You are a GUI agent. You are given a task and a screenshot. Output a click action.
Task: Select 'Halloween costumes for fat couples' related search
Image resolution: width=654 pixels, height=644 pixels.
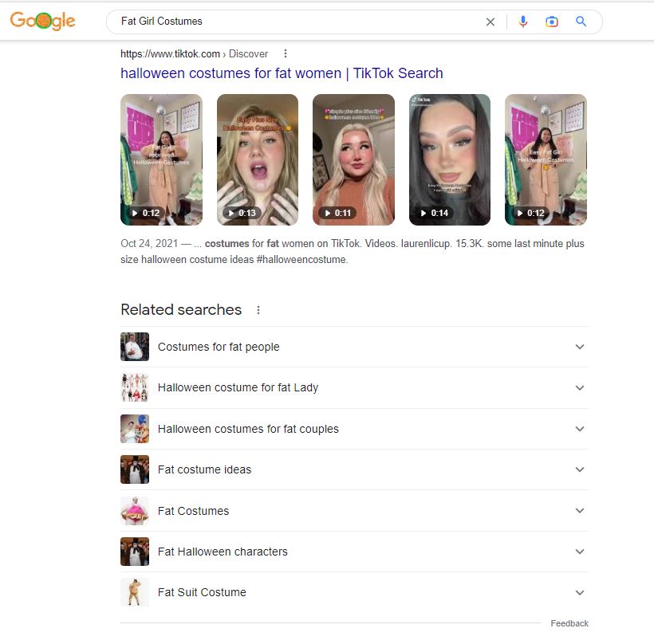click(x=355, y=429)
